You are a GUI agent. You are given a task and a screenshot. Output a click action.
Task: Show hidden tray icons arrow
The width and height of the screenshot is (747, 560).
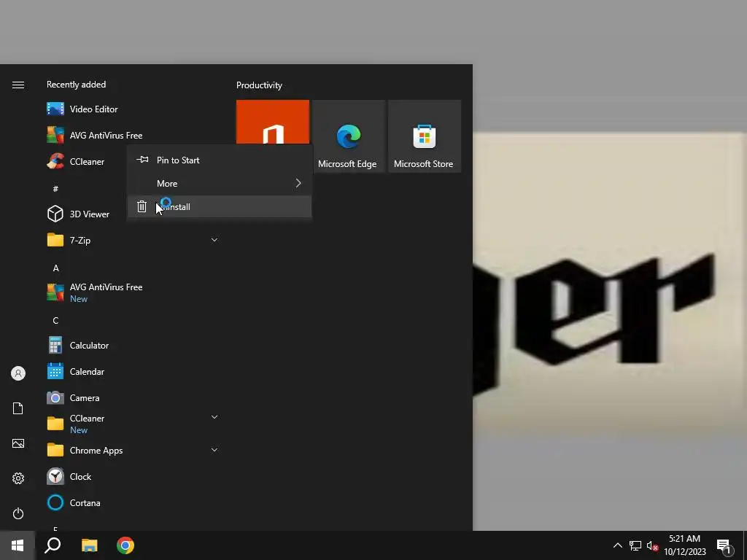pyautogui.click(x=617, y=545)
